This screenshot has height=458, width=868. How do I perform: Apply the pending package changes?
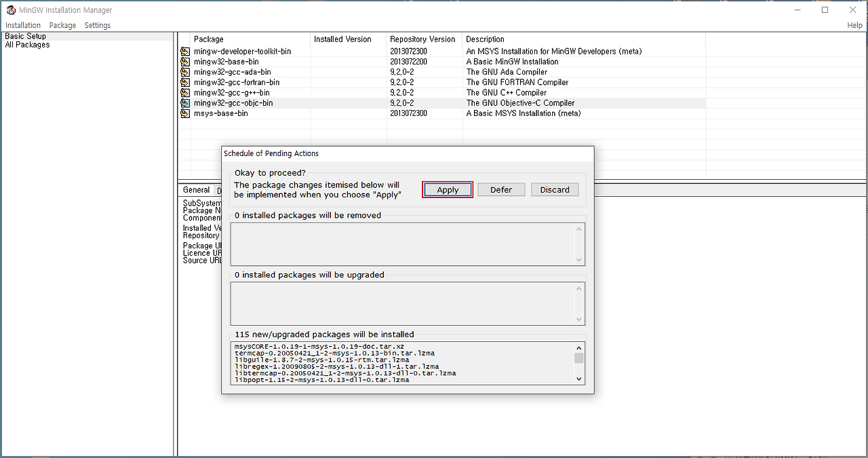tap(448, 190)
